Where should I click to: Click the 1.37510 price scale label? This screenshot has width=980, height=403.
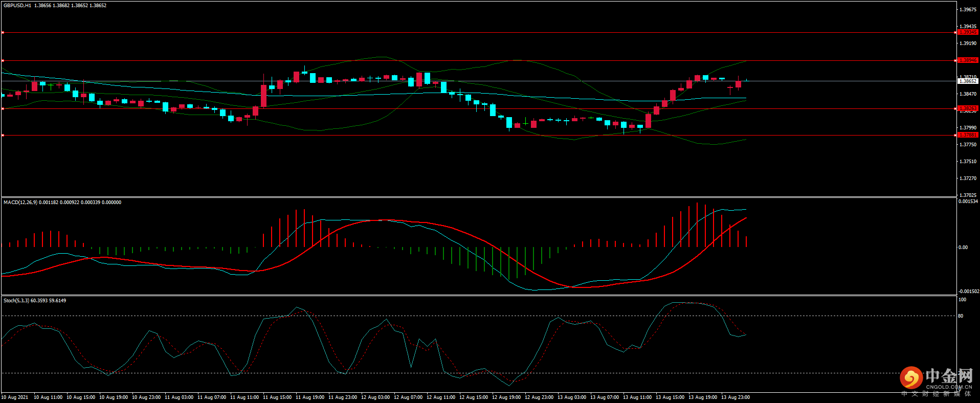(x=968, y=162)
